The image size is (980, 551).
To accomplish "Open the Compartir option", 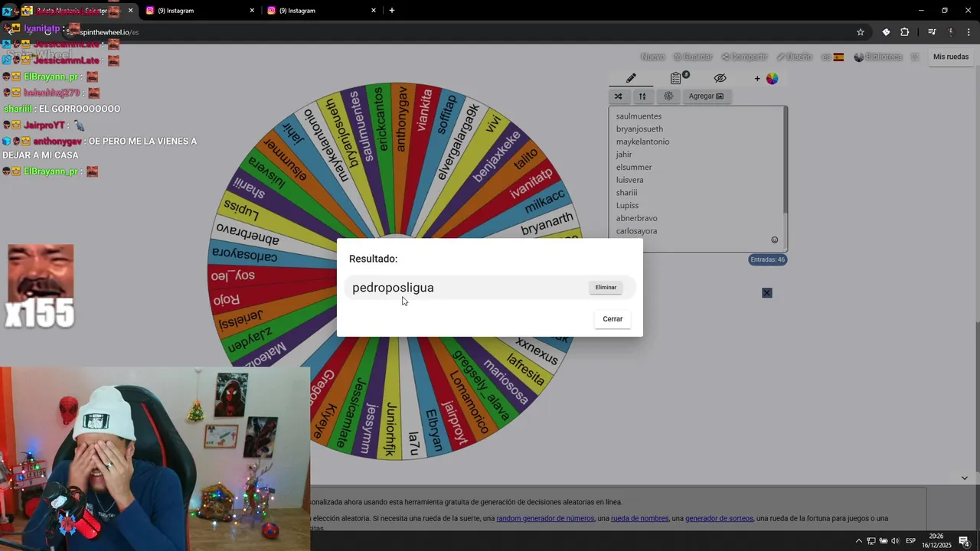I will [744, 57].
